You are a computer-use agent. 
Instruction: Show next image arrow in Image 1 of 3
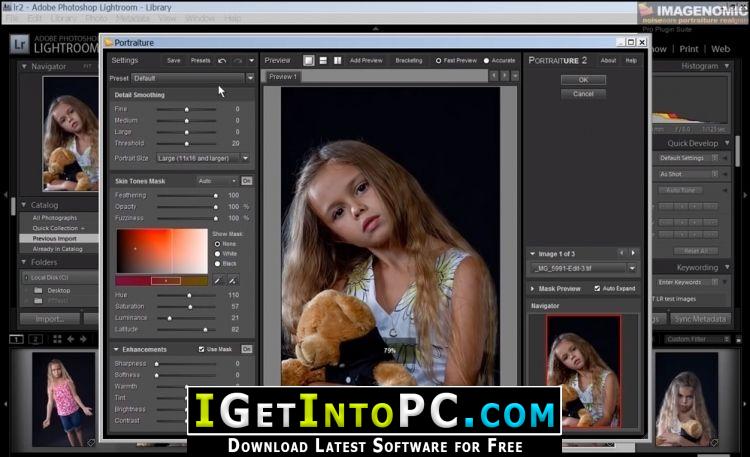633,253
